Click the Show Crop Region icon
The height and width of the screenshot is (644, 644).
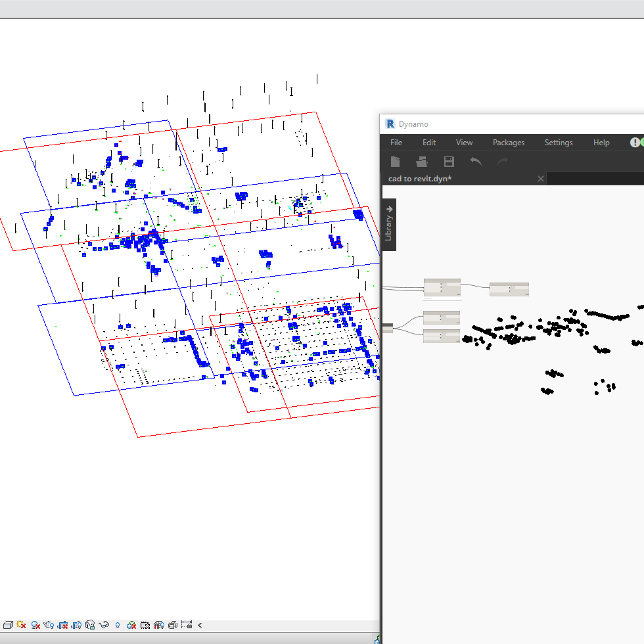pyautogui.click(x=75, y=625)
